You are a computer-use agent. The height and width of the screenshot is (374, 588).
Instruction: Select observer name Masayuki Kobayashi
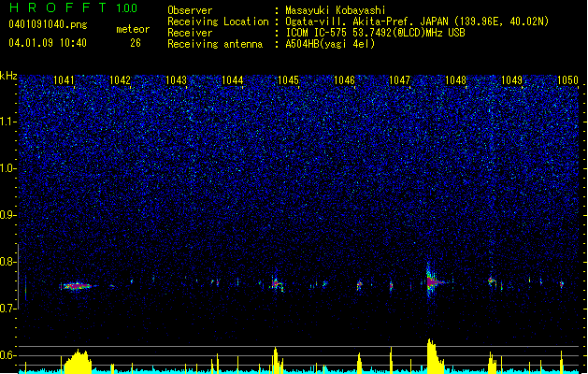tap(336, 10)
